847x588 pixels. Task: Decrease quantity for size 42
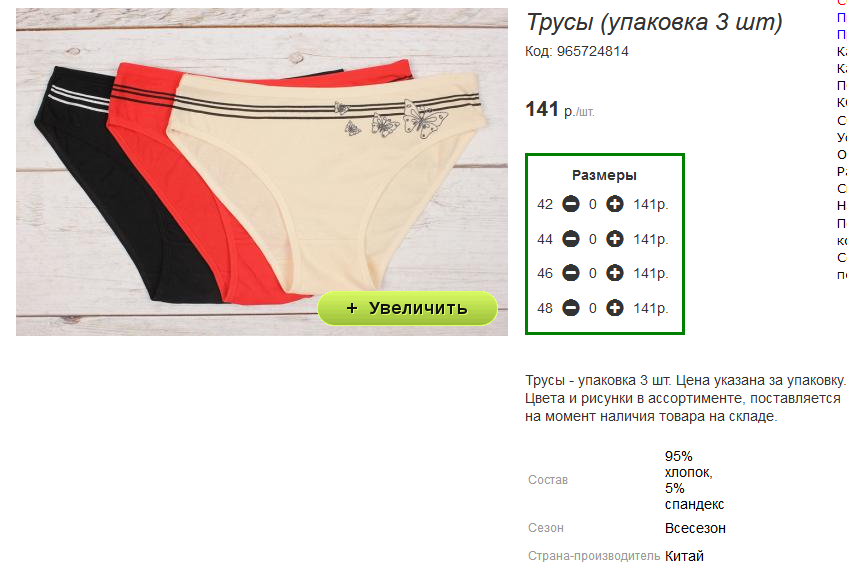(x=570, y=204)
